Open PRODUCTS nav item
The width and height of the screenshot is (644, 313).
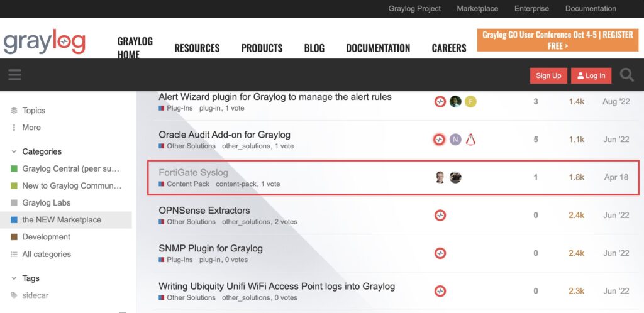[262, 48]
